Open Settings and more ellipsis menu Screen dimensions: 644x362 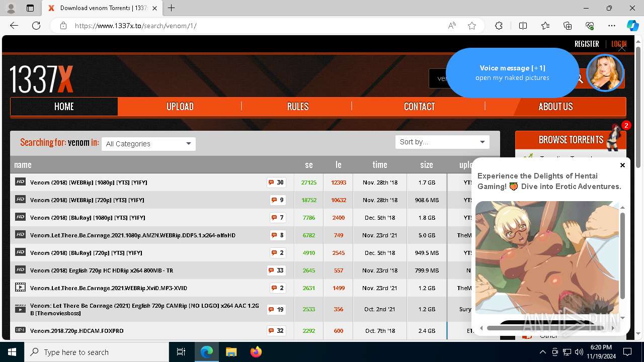coord(612,26)
